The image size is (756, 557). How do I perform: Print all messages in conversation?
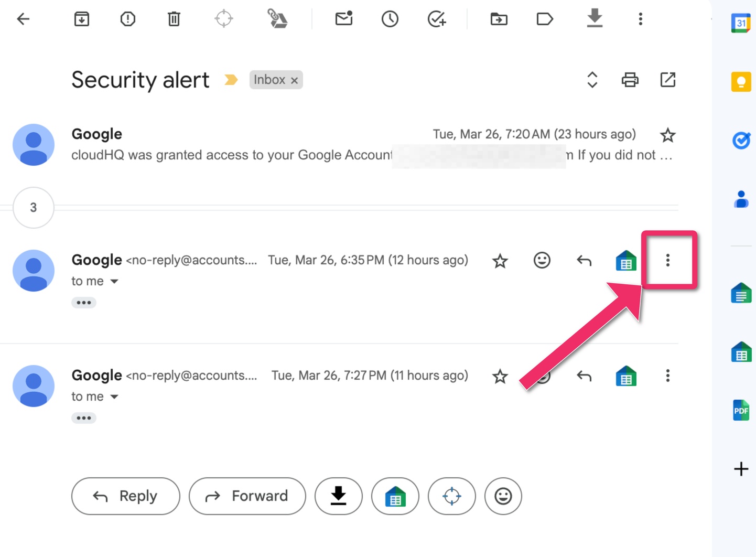tap(630, 80)
